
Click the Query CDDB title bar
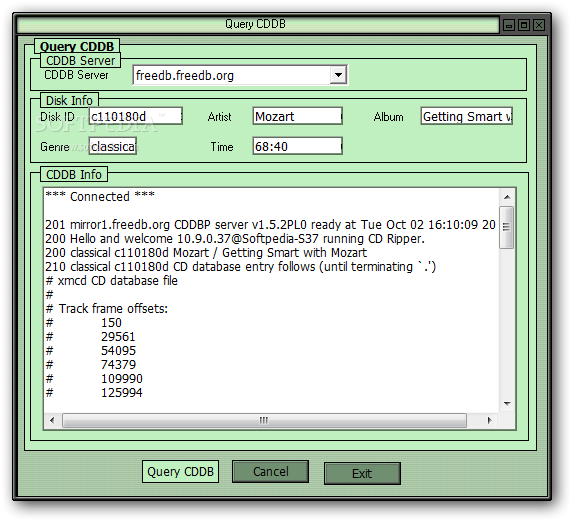258,24
